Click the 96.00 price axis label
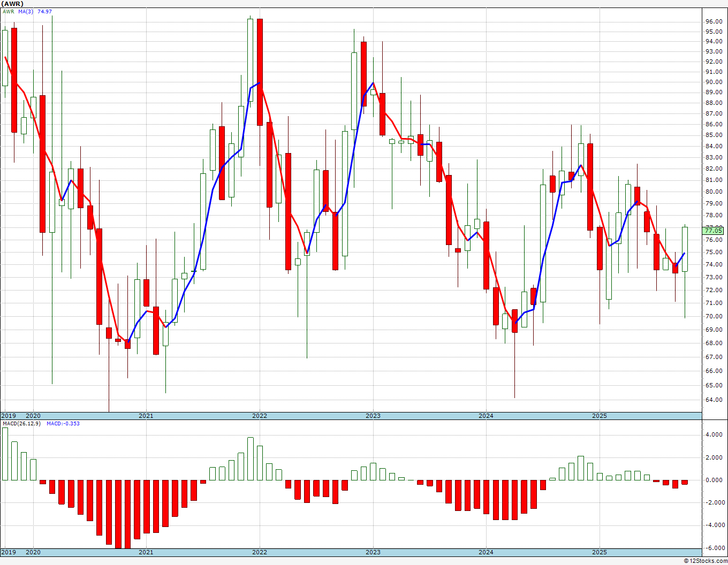728x565 pixels. [714, 21]
